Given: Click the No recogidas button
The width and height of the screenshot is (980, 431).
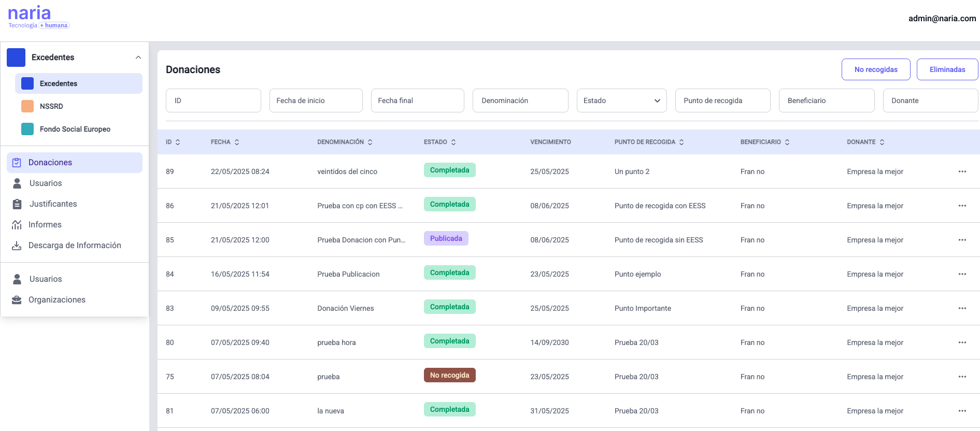Looking at the screenshot, I should point(875,69).
